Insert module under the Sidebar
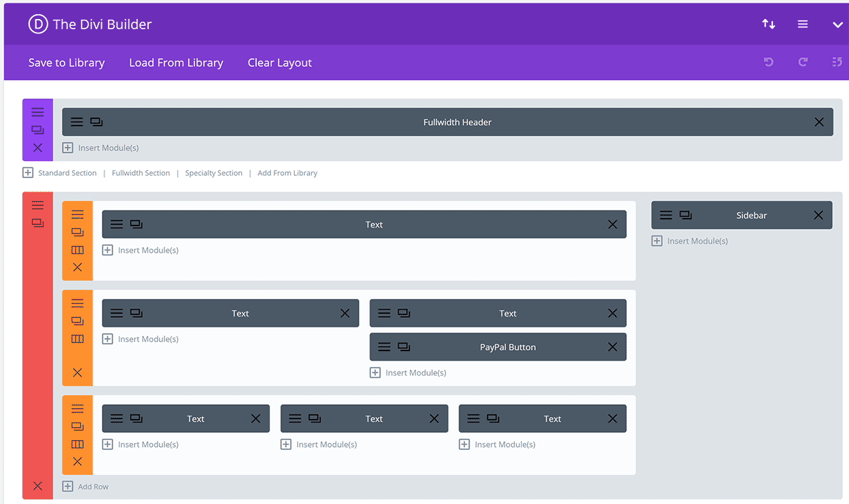 [x=689, y=240]
